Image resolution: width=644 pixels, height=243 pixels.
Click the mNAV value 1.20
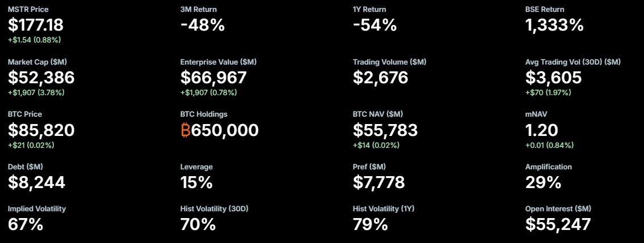(x=541, y=130)
